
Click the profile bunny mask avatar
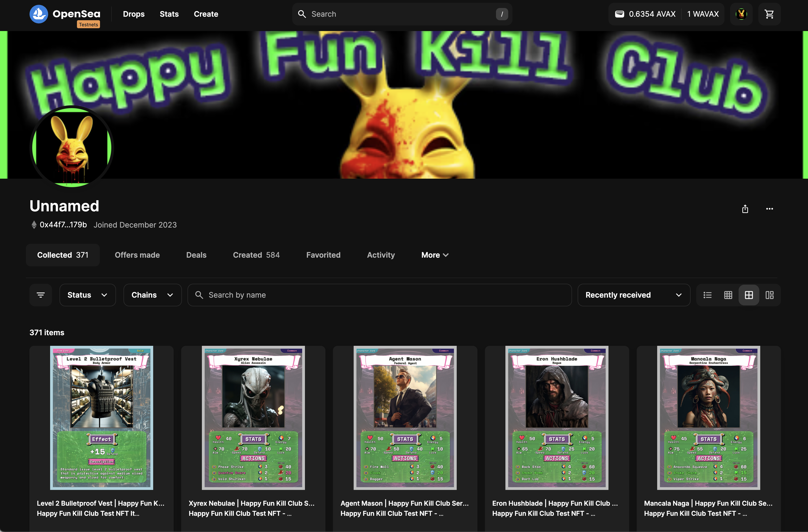point(72,146)
